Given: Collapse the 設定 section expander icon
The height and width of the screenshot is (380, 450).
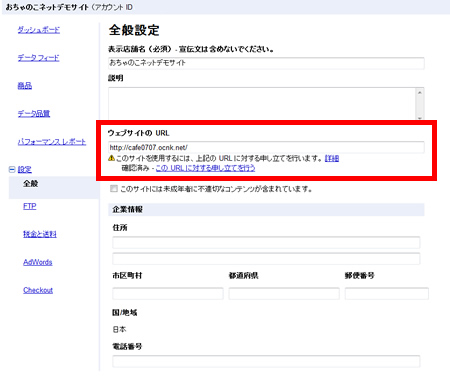Looking at the screenshot, I should coord(12,170).
